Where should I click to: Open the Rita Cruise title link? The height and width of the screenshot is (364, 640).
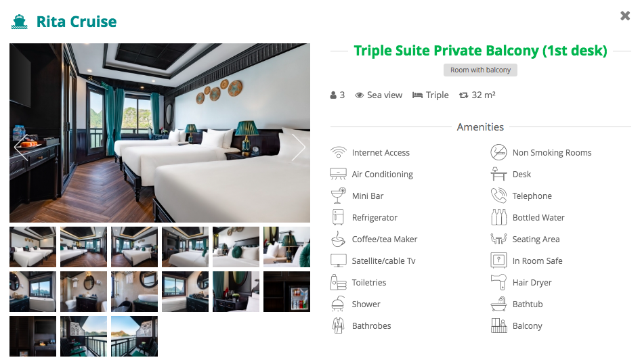(77, 22)
